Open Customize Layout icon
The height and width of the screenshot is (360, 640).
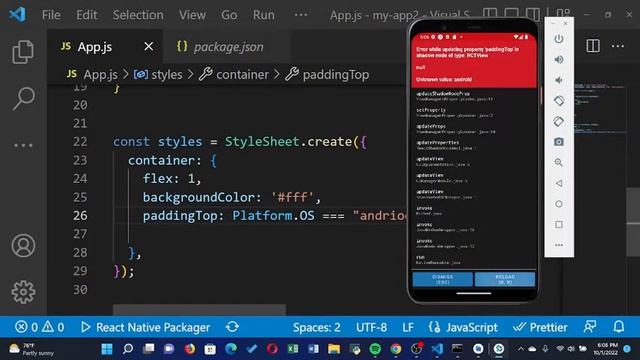tap(563, 13)
